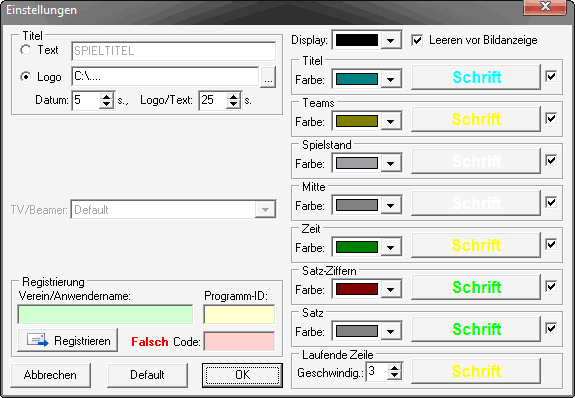Click the dark red Satz-Ziffern colour swatch
575x398 pixels.
click(357, 289)
